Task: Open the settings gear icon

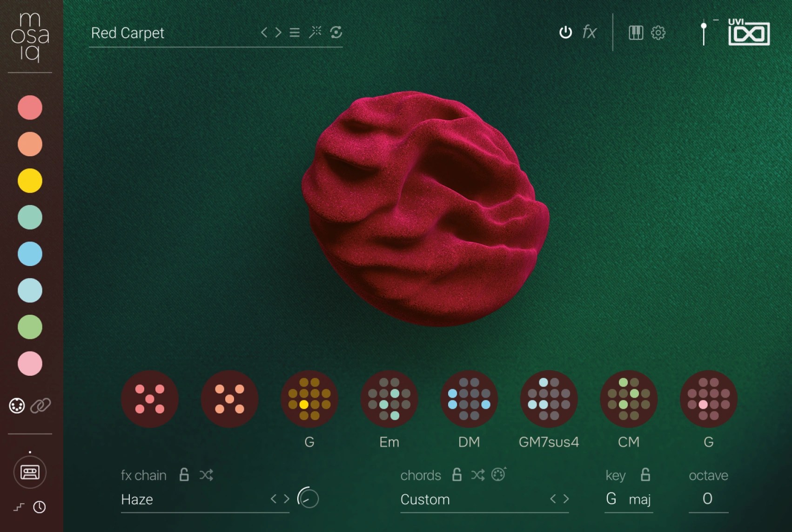Action: point(658,33)
